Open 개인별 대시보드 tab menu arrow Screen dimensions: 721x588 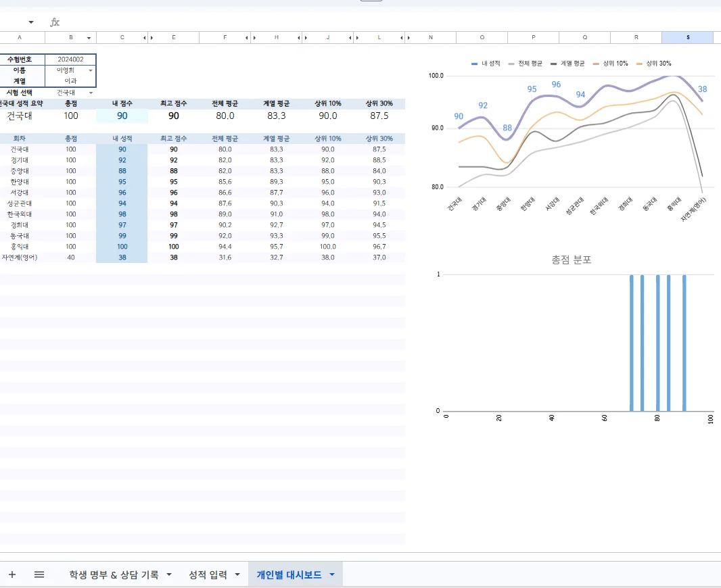point(332,574)
